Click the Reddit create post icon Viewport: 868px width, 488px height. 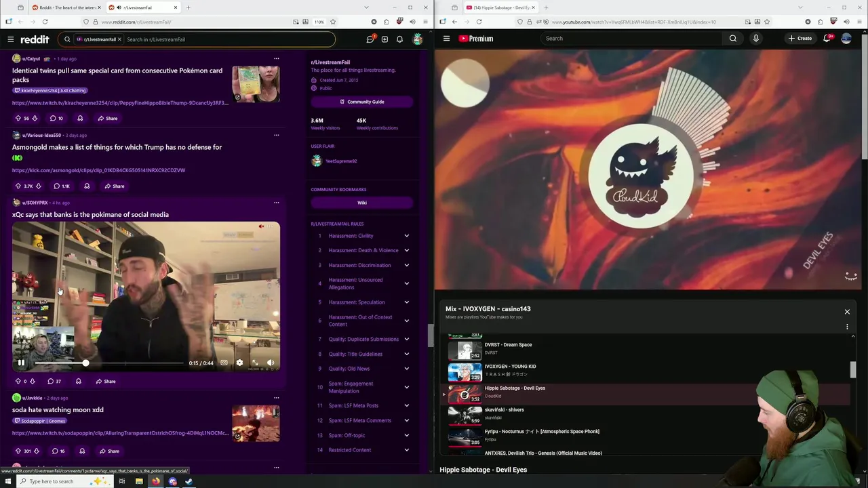384,39
